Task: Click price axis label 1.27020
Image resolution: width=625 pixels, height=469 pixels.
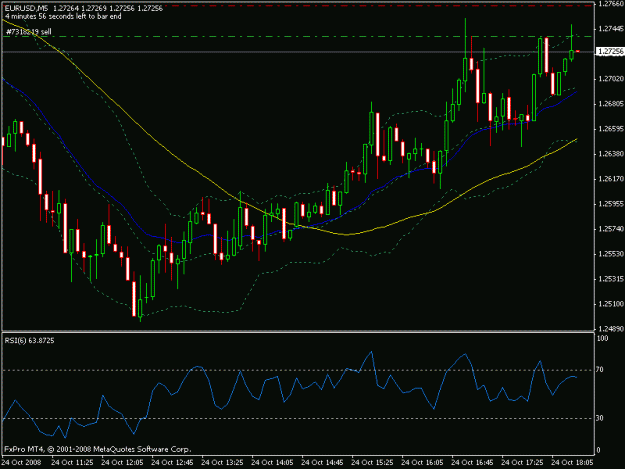Action: (x=611, y=79)
